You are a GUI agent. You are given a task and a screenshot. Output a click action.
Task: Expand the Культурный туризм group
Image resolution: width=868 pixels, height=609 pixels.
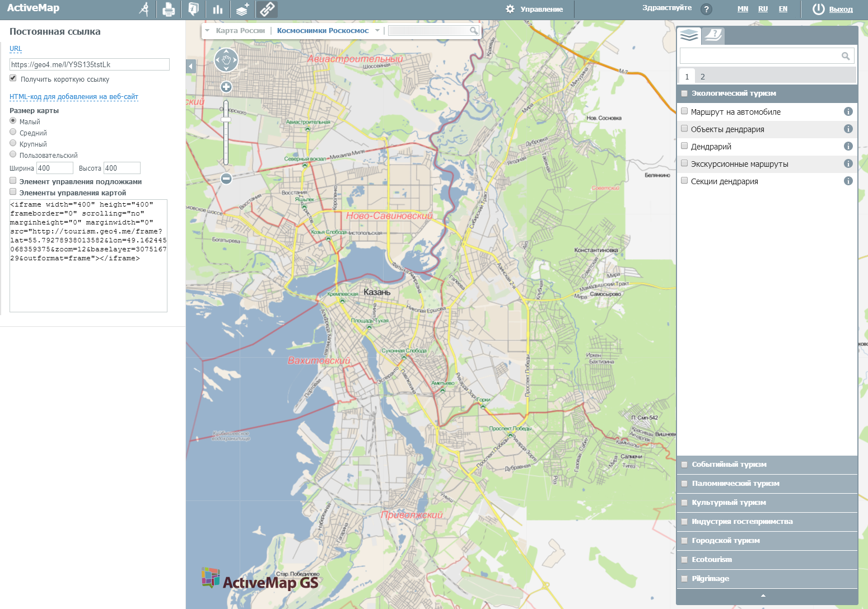pyautogui.click(x=729, y=503)
